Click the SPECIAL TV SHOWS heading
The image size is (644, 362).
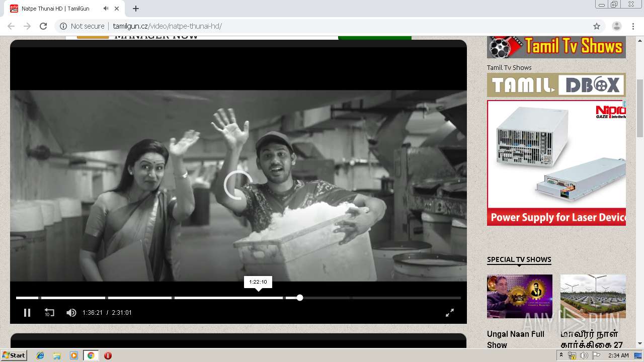coord(519,259)
